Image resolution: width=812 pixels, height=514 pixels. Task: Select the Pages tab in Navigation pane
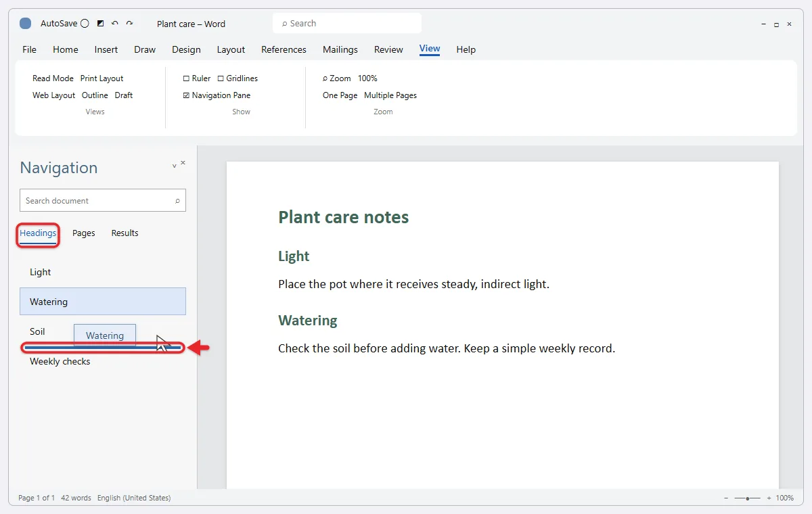[84, 233]
